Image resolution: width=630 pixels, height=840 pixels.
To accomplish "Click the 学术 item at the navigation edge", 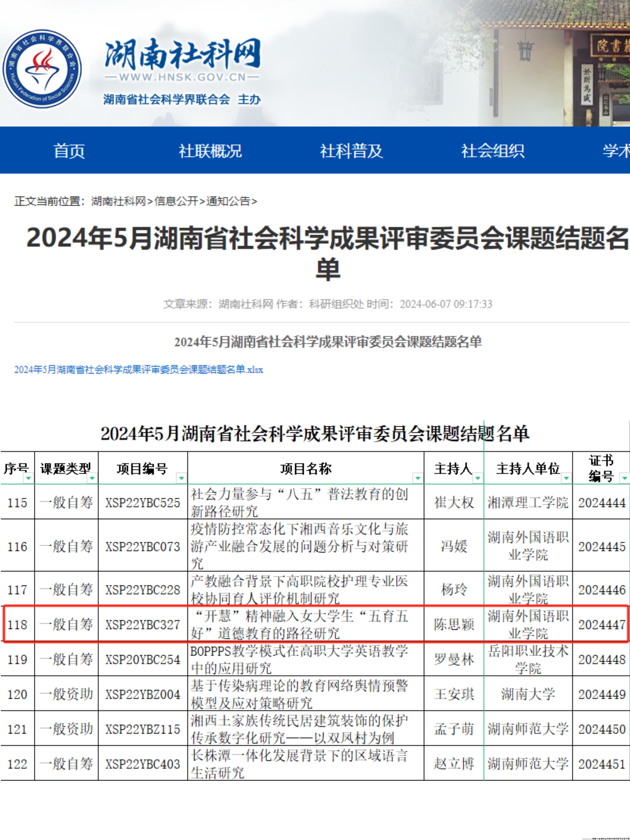I will [616, 151].
